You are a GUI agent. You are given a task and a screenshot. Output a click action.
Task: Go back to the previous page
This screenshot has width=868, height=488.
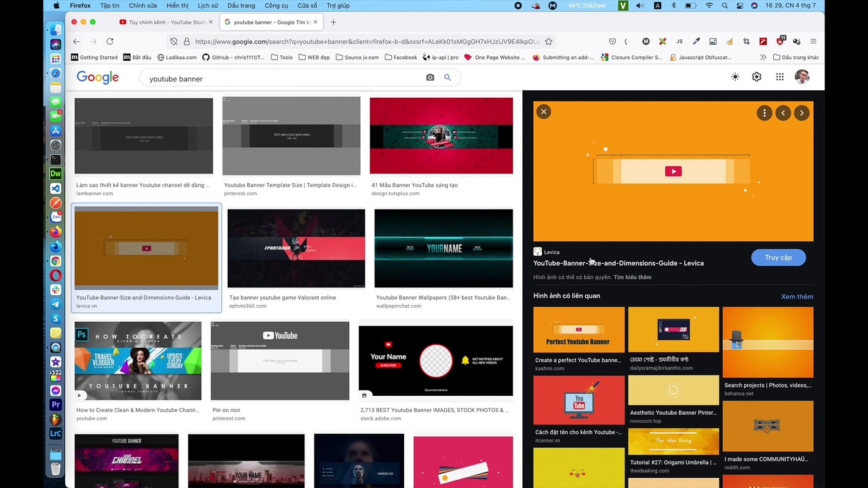pos(76,41)
